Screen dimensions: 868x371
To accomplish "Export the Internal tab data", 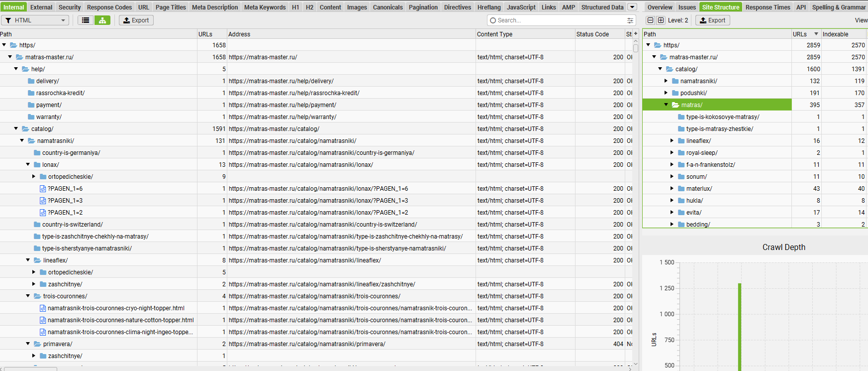I will [136, 20].
